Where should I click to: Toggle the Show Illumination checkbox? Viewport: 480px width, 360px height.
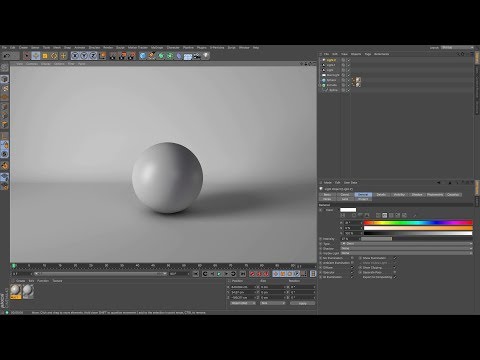[x=395, y=258]
